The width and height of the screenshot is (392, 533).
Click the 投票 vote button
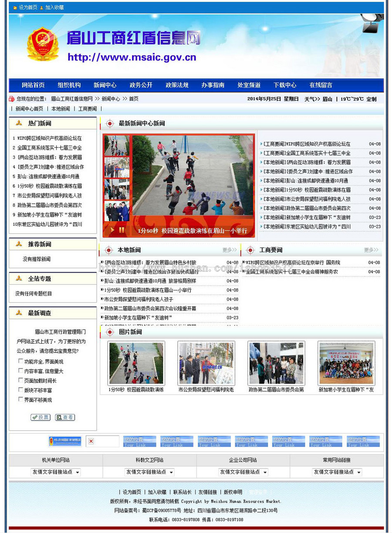click(x=41, y=417)
